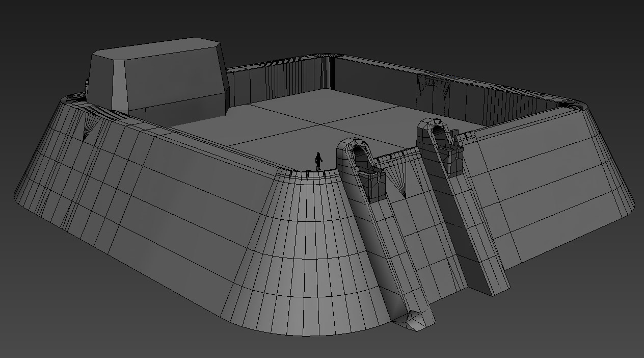This screenshot has width=644, height=358.
Task: Select the inner back corner of courtyard wall
Action: [329, 71]
